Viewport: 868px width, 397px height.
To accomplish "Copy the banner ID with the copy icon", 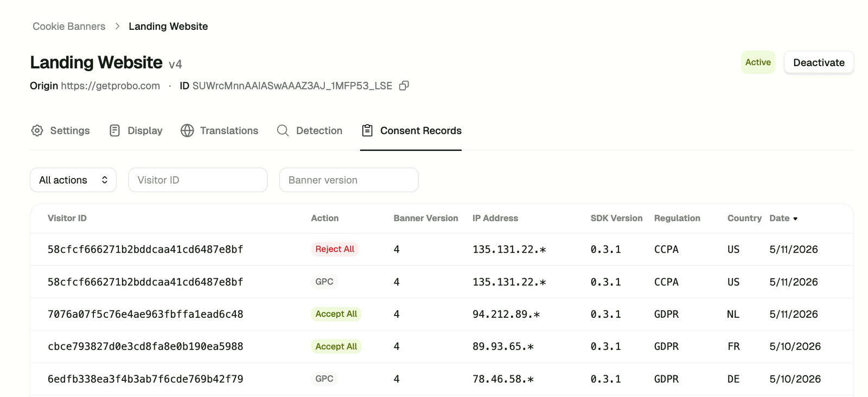I will [404, 86].
